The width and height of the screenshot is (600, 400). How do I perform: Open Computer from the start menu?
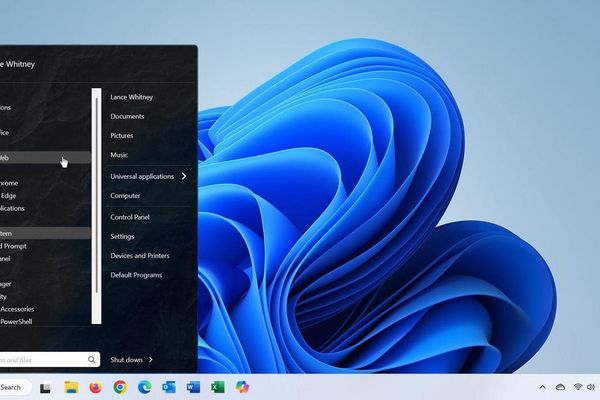tap(125, 196)
